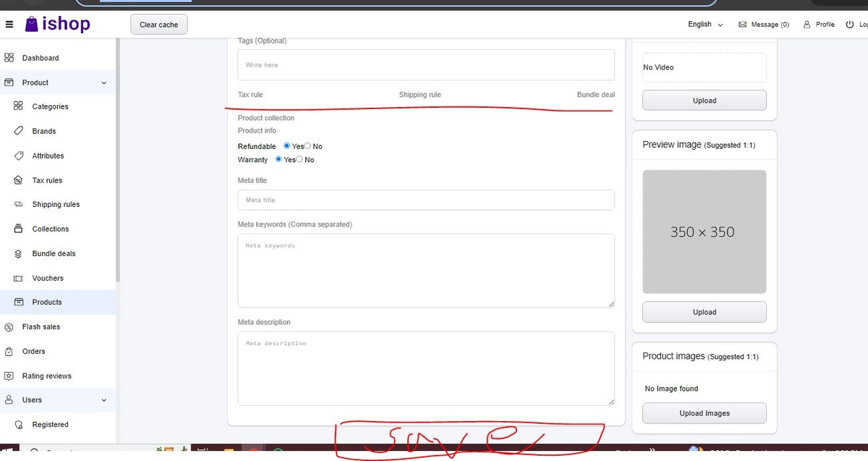868x461 pixels.
Task: Collapse the Product sidebar section
Action: (103, 83)
